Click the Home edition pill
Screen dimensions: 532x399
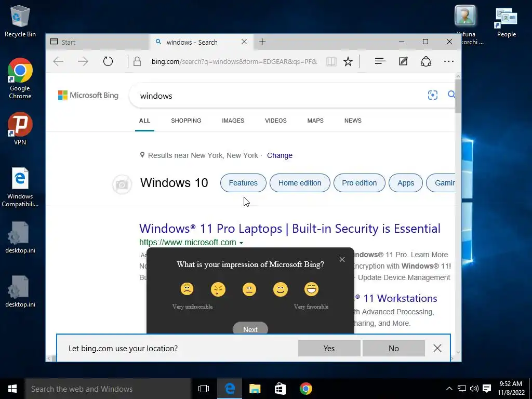click(300, 183)
